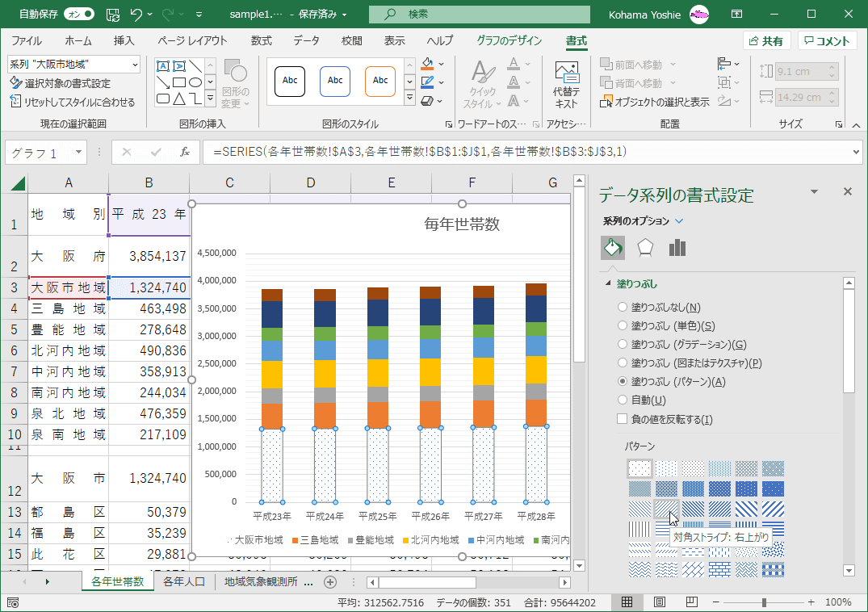
Task: Open the Fill & Line icon tab
Action: [x=613, y=248]
